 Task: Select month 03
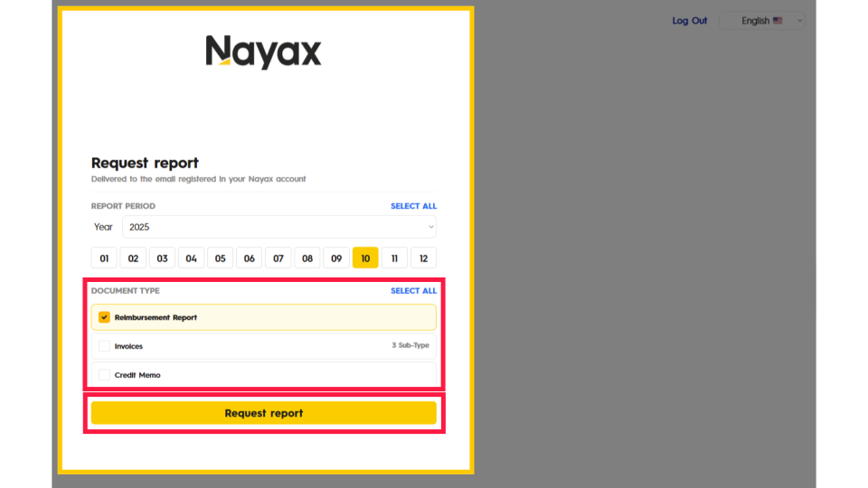(162, 258)
